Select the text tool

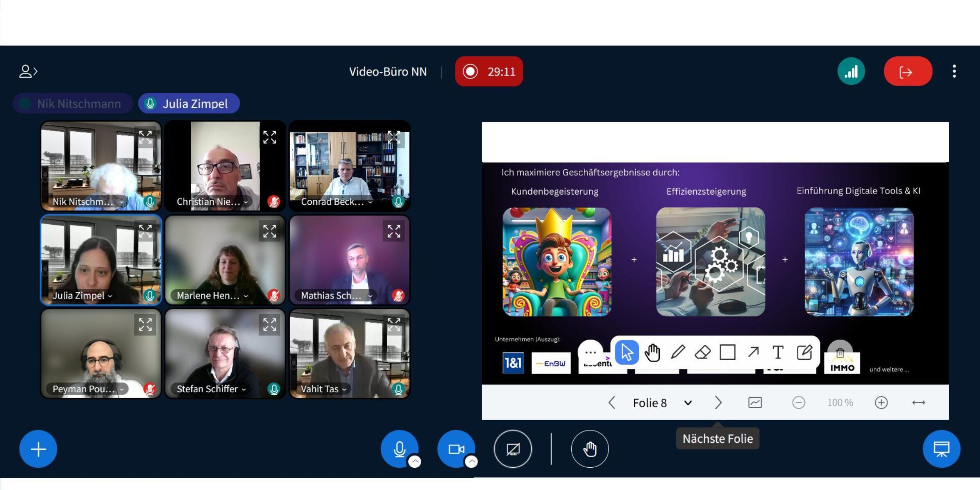coord(778,352)
